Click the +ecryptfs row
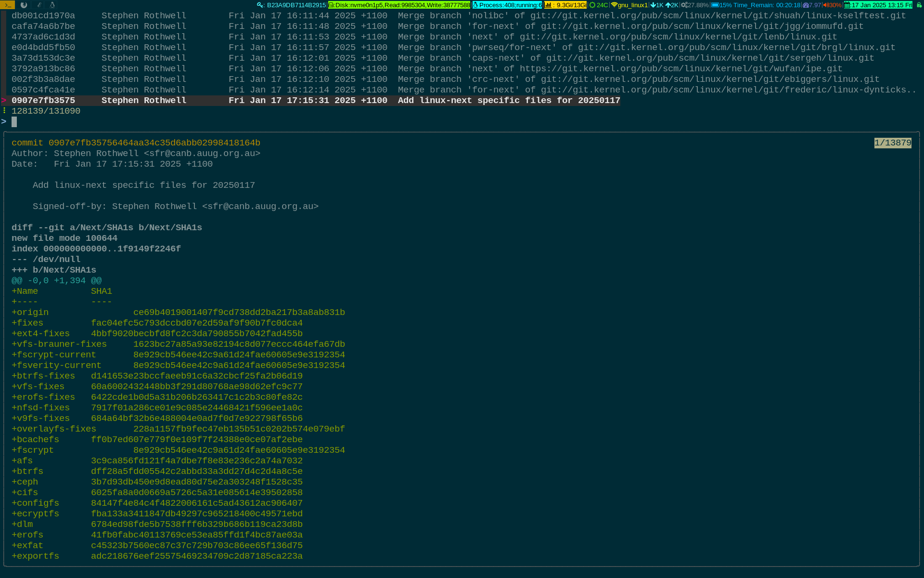This screenshot has height=578, width=924. pyautogui.click(x=157, y=513)
